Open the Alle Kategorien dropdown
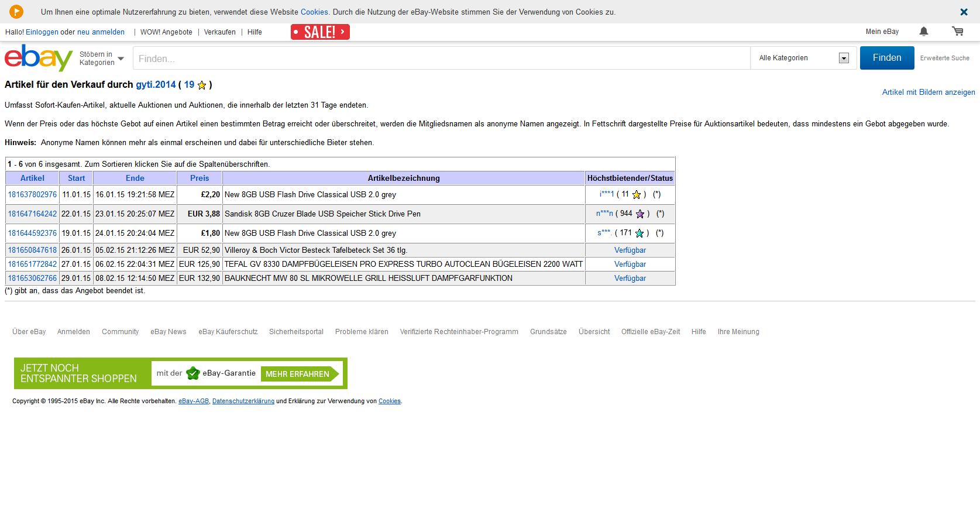 point(804,58)
